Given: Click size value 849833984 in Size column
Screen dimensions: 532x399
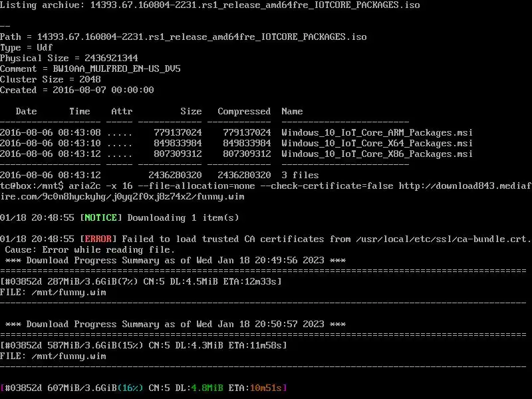Looking at the screenshot, I should click(x=178, y=143).
